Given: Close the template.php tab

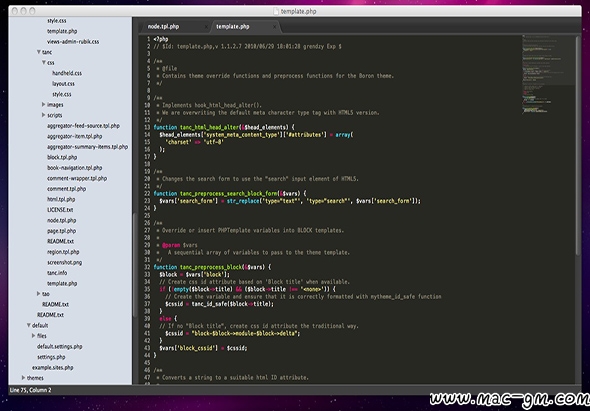Looking at the screenshot, I should pyautogui.click(x=274, y=27).
